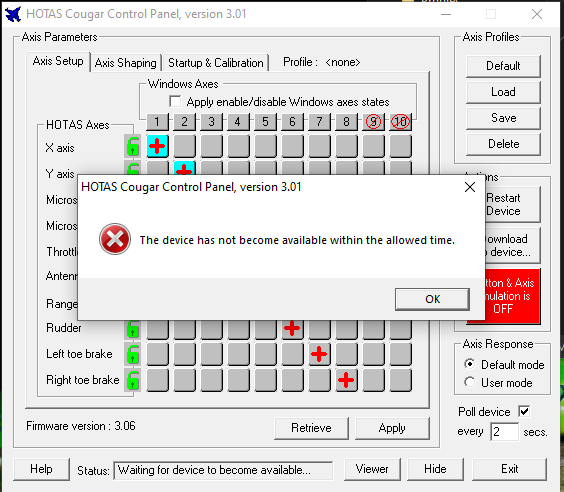The height and width of the screenshot is (492, 564).
Task: Click Windows axis 2 column header
Action: 184,122
